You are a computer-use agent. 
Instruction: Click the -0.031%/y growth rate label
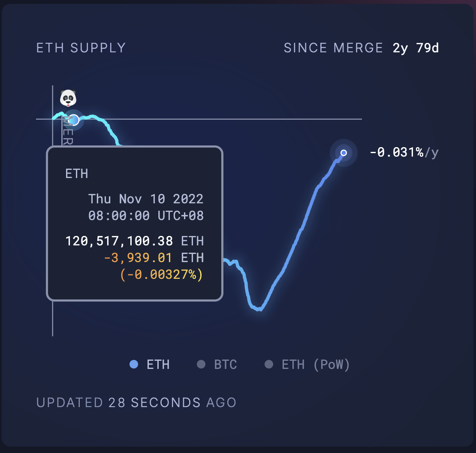pyautogui.click(x=404, y=152)
